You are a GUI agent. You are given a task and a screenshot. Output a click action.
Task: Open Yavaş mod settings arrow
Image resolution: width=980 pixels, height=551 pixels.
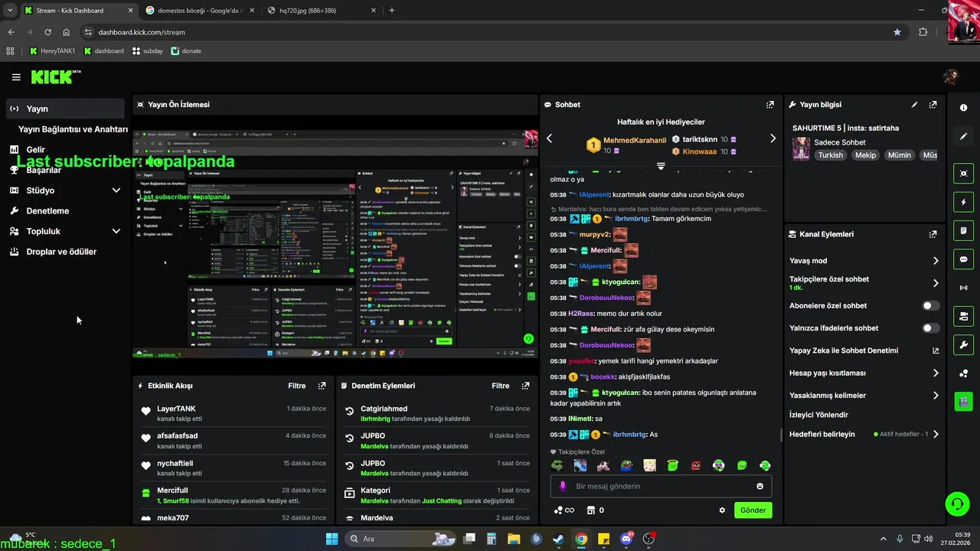936,261
